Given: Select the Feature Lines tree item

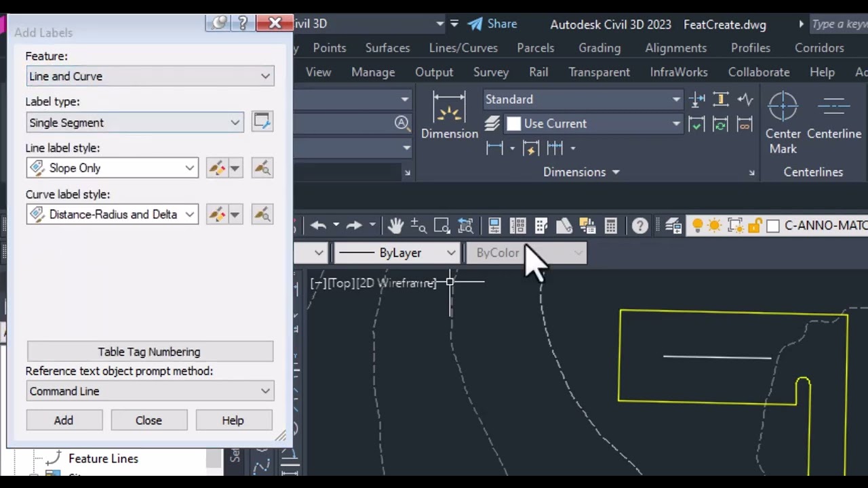Looking at the screenshot, I should click(103, 459).
